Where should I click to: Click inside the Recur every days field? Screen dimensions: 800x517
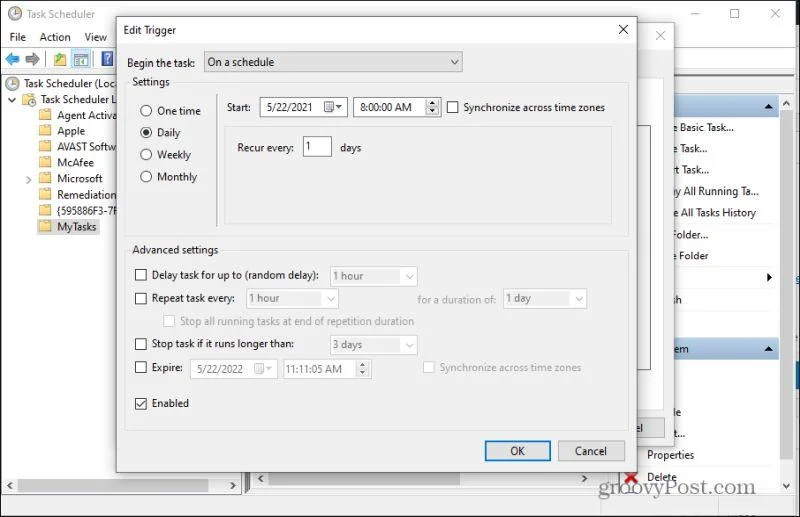[x=317, y=146]
